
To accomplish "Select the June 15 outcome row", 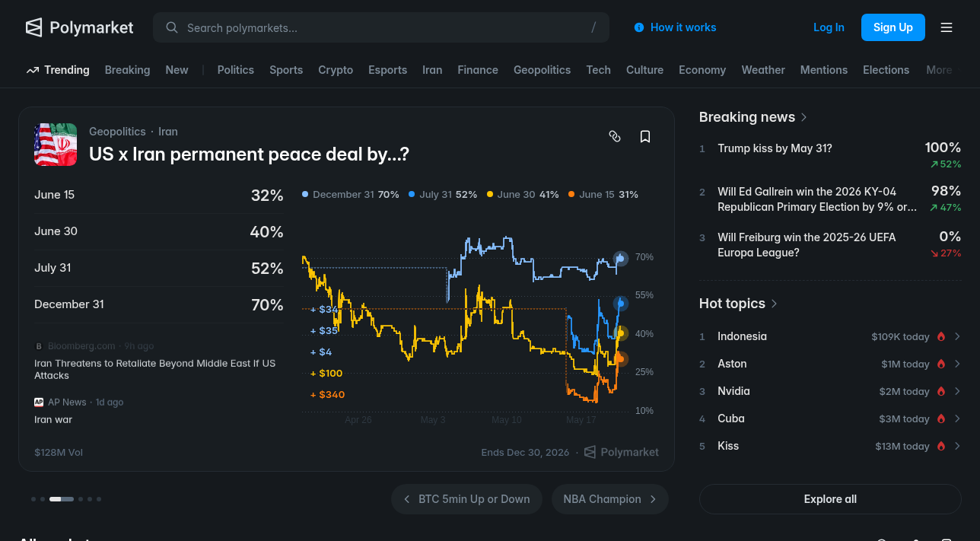I will pos(159,195).
